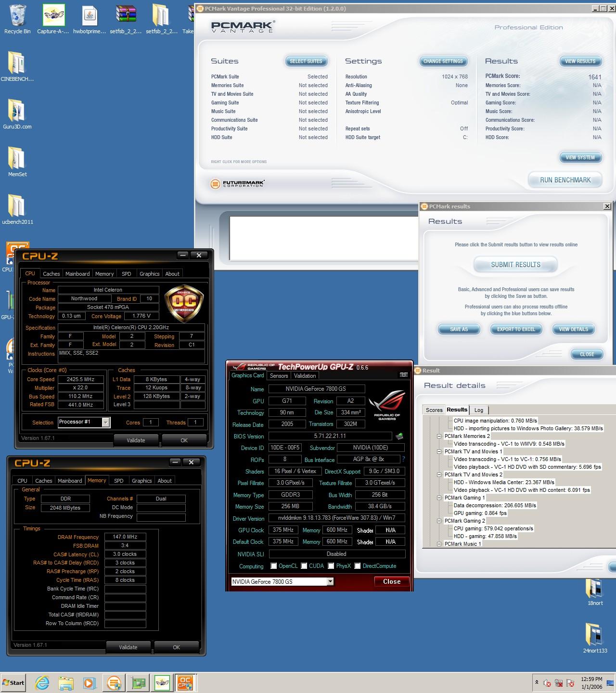Viewport: 616px width, 693px height.
Task: Collapse the PCMark Music 1 tree node
Action: click(x=439, y=544)
